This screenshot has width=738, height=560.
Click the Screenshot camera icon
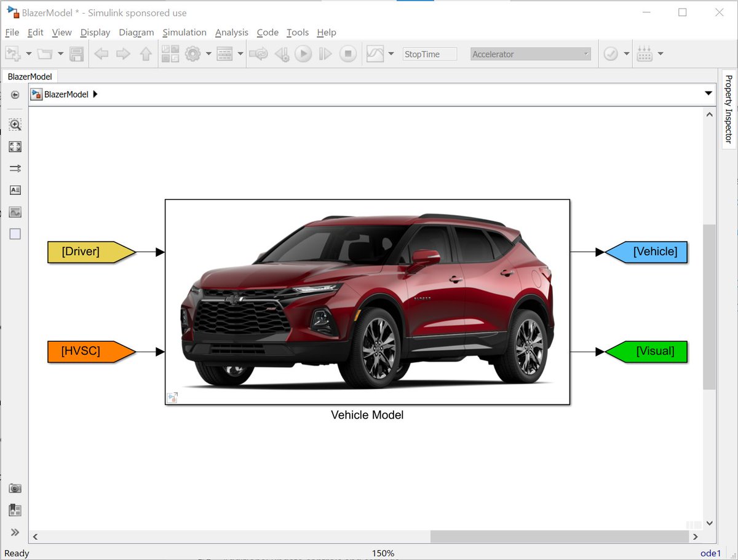[15, 489]
